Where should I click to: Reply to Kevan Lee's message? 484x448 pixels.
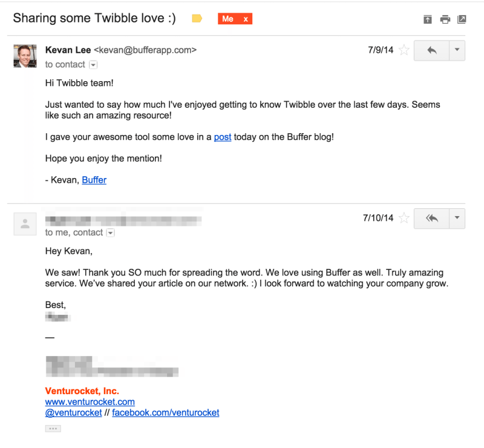click(431, 50)
